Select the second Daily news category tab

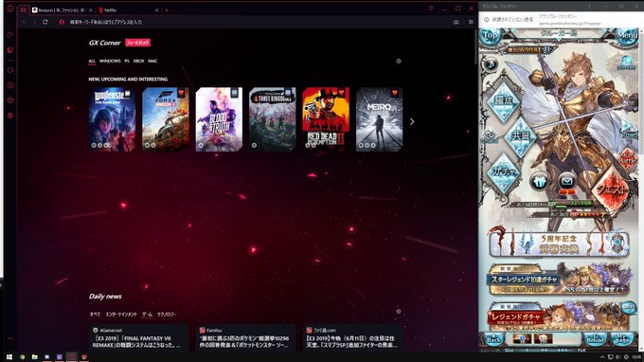click(x=121, y=314)
